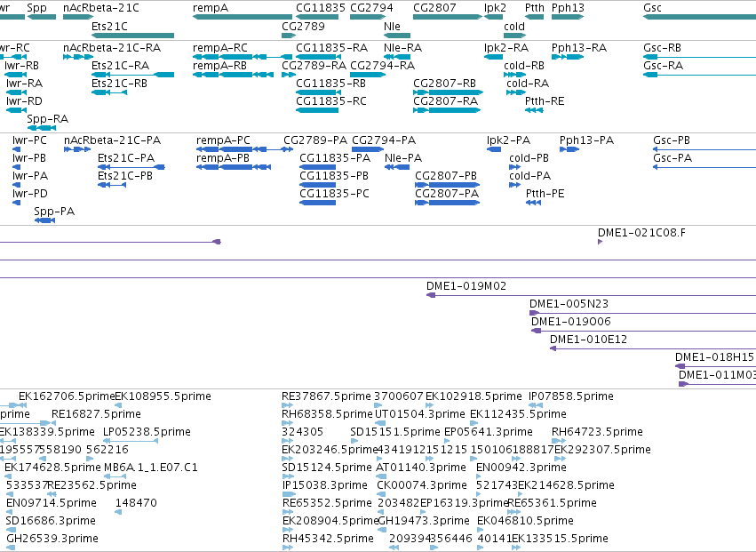Image resolution: width=756 pixels, height=552 pixels.
Task: Click the IP07858.5prime EST label
Action: [571, 396]
